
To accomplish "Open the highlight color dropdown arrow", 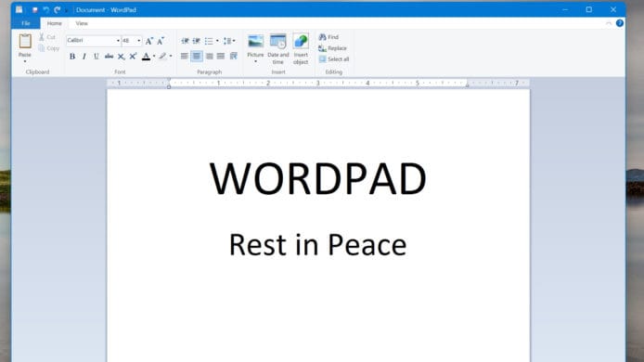I will coord(171,57).
